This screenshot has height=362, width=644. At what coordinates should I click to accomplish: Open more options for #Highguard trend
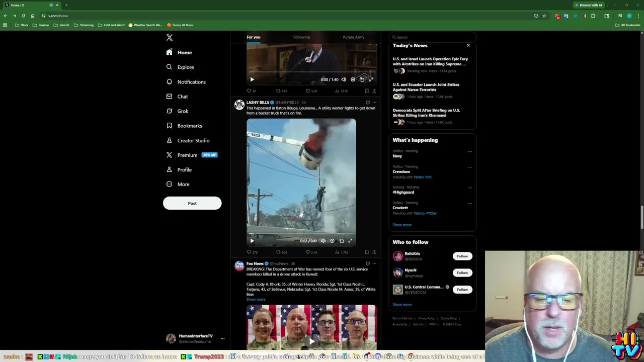click(x=470, y=188)
